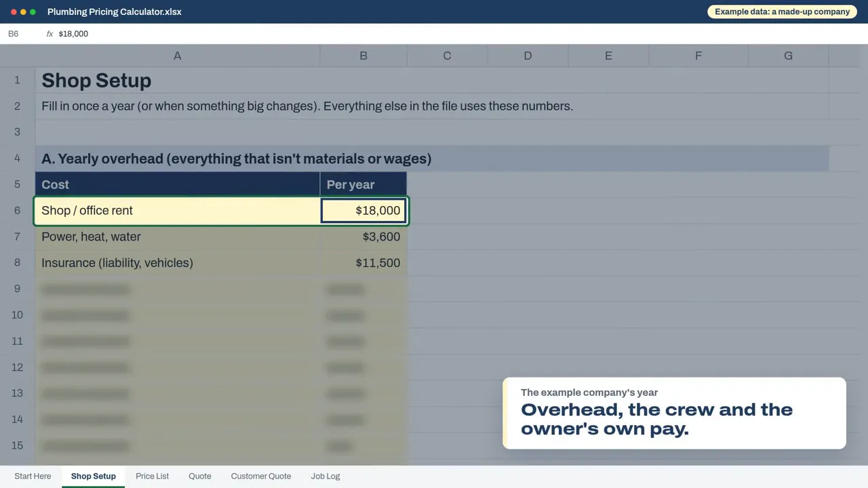Open the Job Log sheet tab
The image size is (868, 488).
pos(325,476)
